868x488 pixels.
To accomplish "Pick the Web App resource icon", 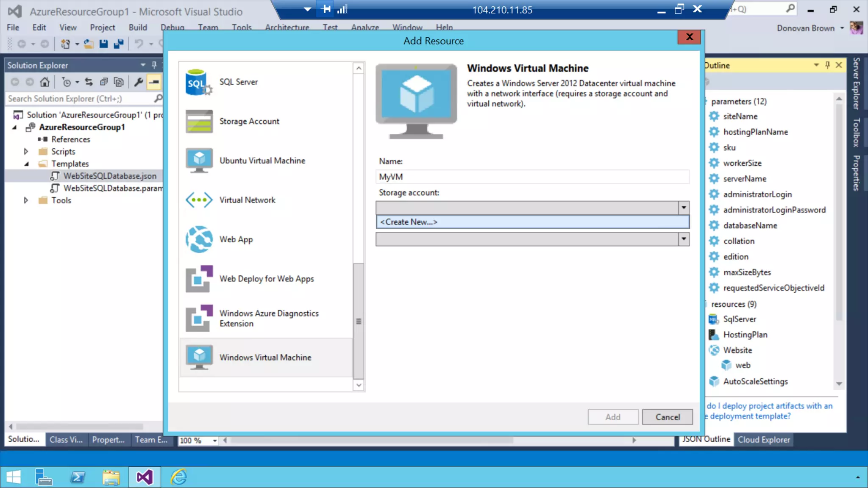I will (199, 239).
